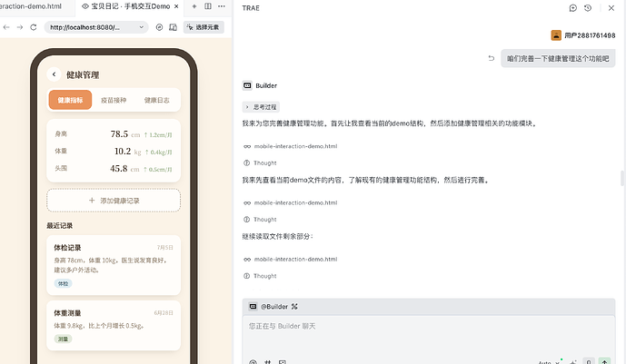
Task: Switch to 疫苗接种 tab
Action: [x=114, y=100]
